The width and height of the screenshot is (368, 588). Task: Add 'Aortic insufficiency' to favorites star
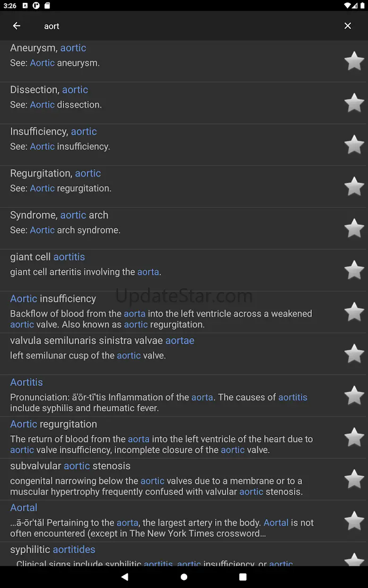click(354, 312)
